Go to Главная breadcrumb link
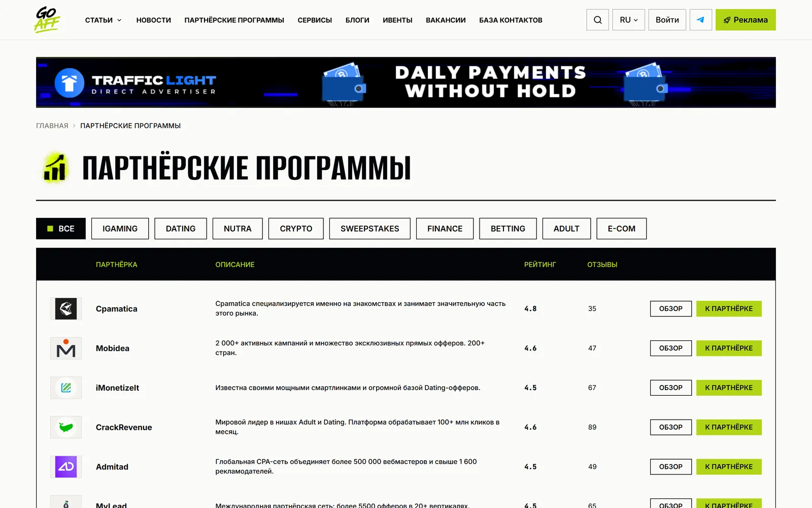812x508 pixels. pos(52,125)
